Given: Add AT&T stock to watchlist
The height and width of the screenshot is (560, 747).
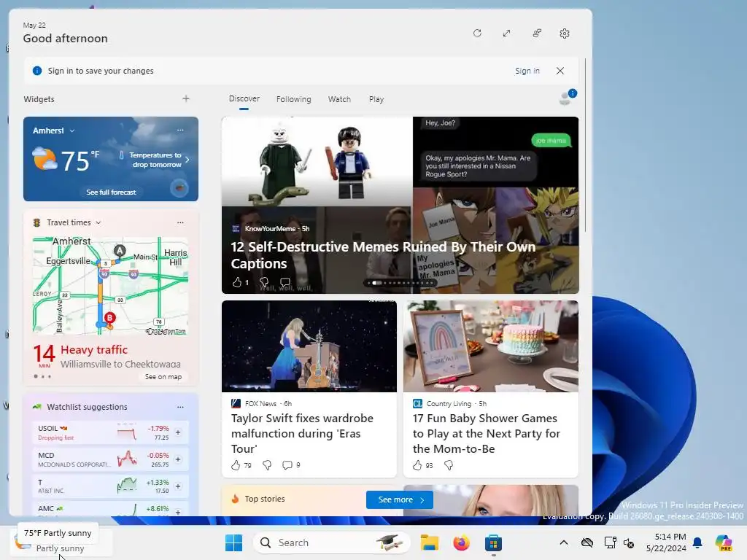Looking at the screenshot, I should point(178,486).
